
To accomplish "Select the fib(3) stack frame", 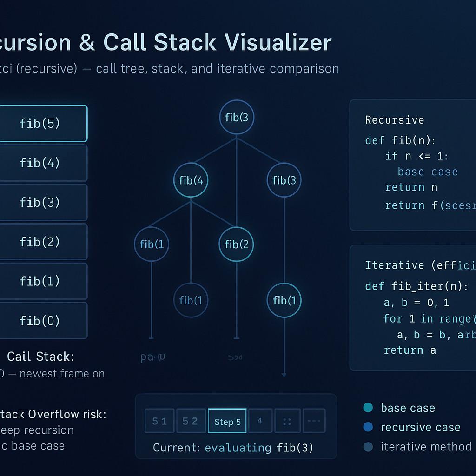I will click(x=43, y=203).
